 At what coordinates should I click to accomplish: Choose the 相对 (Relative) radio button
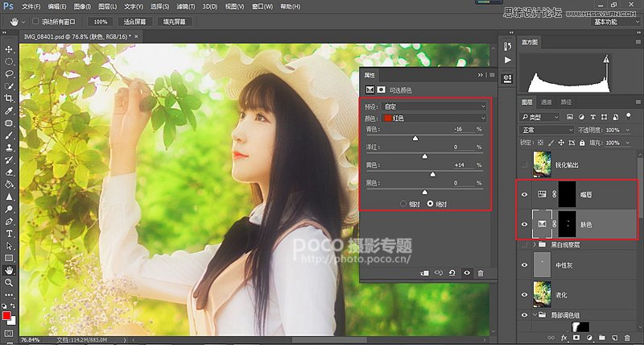[403, 204]
